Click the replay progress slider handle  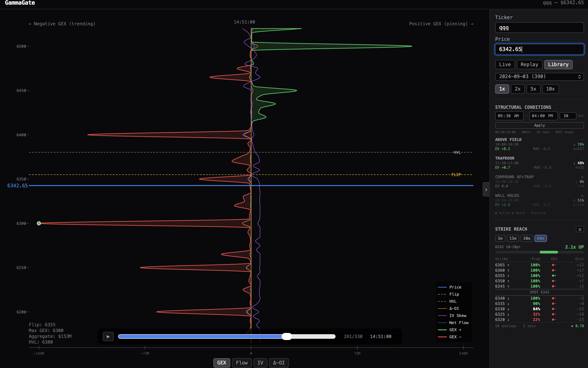(x=287, y=336)
